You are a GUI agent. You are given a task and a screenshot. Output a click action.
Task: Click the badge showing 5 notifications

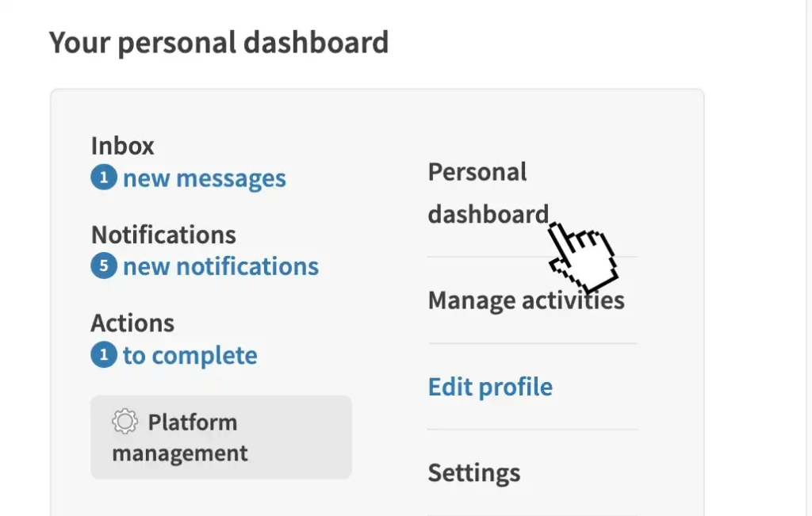(104, 266)
